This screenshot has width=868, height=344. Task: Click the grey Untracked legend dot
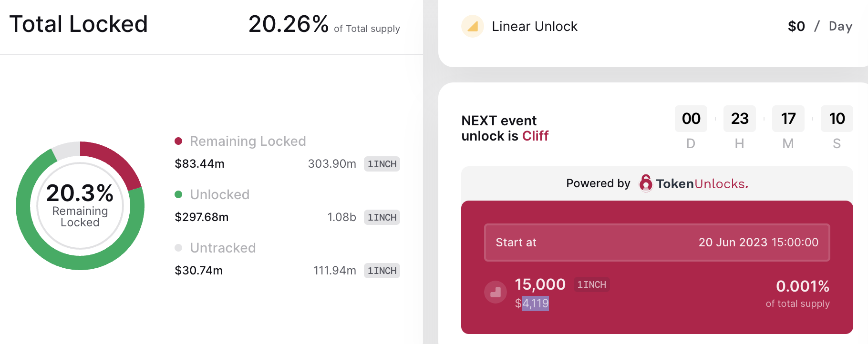point(179,248)
